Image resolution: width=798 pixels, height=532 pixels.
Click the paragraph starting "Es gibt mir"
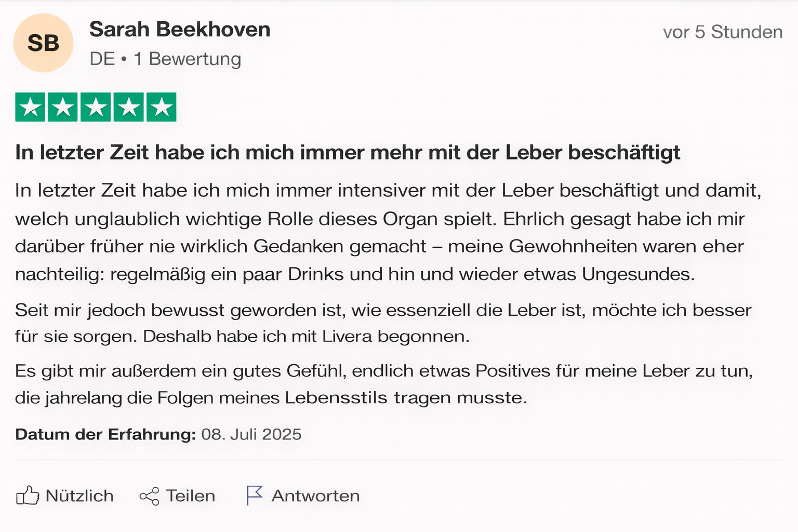pyautogui.click(x=383, y=384)
